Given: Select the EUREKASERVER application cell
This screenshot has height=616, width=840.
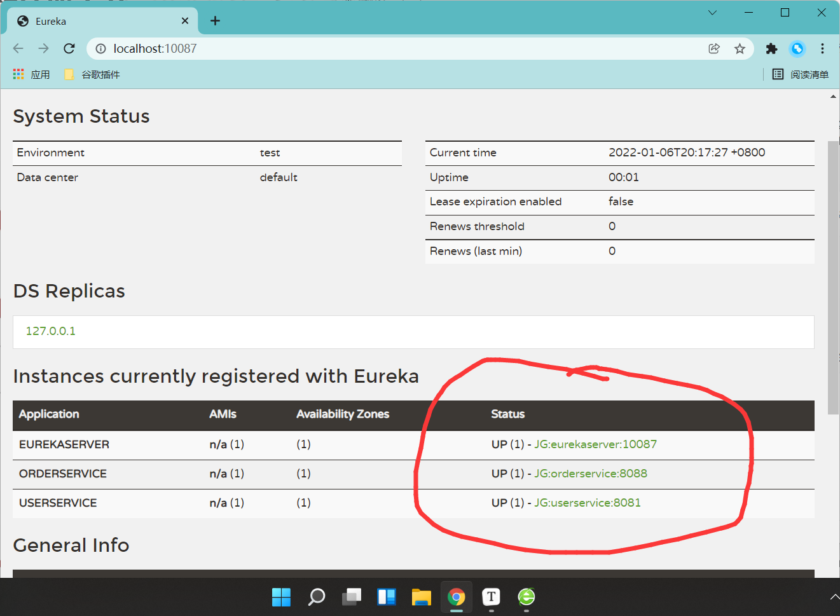Looking at the screenshot, I should [64, 444].
